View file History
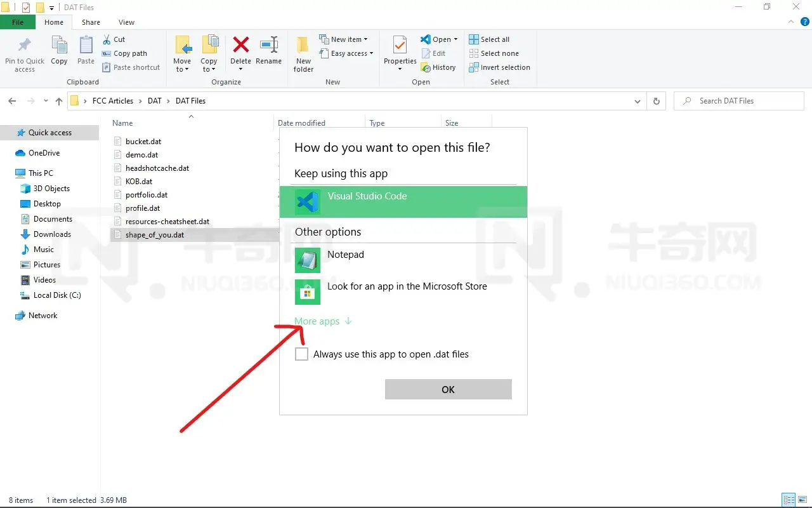Screen dimensions: 812x508 click(438, 67)
